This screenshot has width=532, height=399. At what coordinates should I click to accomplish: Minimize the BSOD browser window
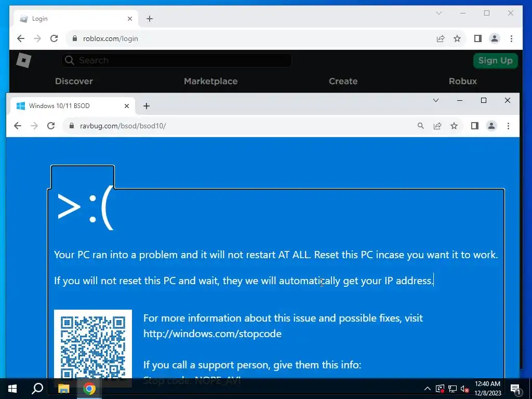click(x=460, y=100)
